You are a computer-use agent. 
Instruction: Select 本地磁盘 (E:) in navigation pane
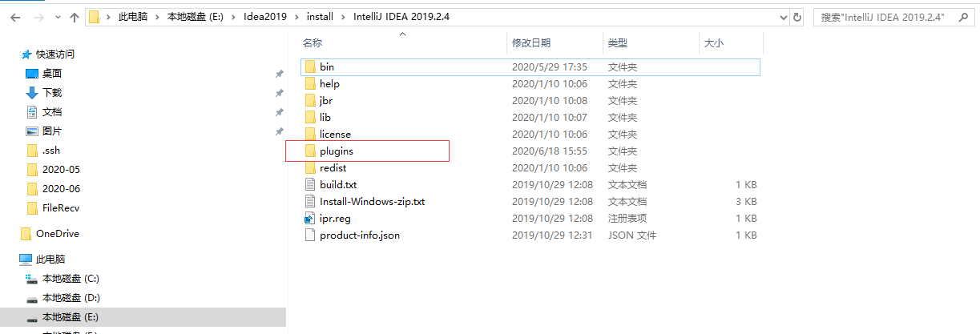click(x=71, y=316)
